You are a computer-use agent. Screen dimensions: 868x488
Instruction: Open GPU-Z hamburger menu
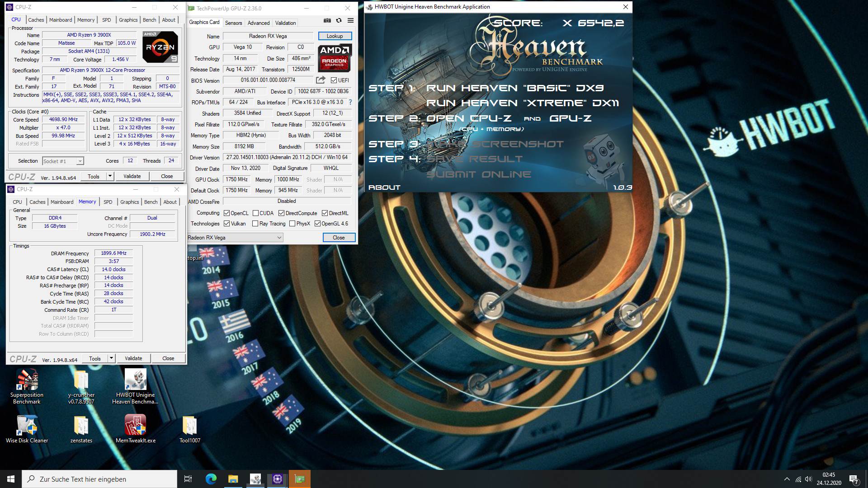click(350, 20)
